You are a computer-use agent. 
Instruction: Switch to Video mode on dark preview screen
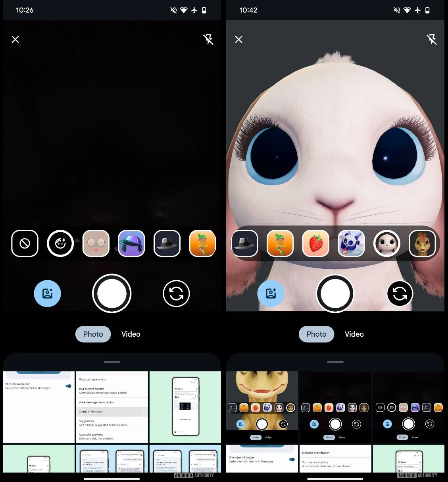[131, 334]
